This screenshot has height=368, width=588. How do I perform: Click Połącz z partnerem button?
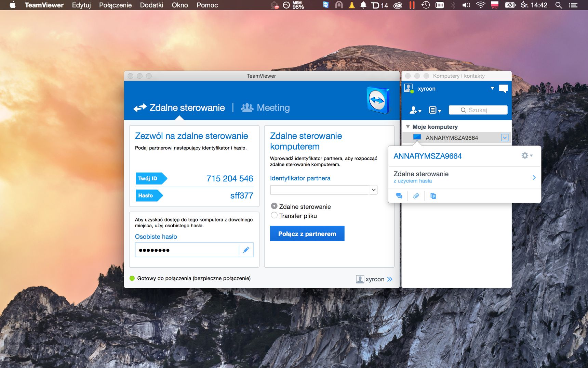307,233
